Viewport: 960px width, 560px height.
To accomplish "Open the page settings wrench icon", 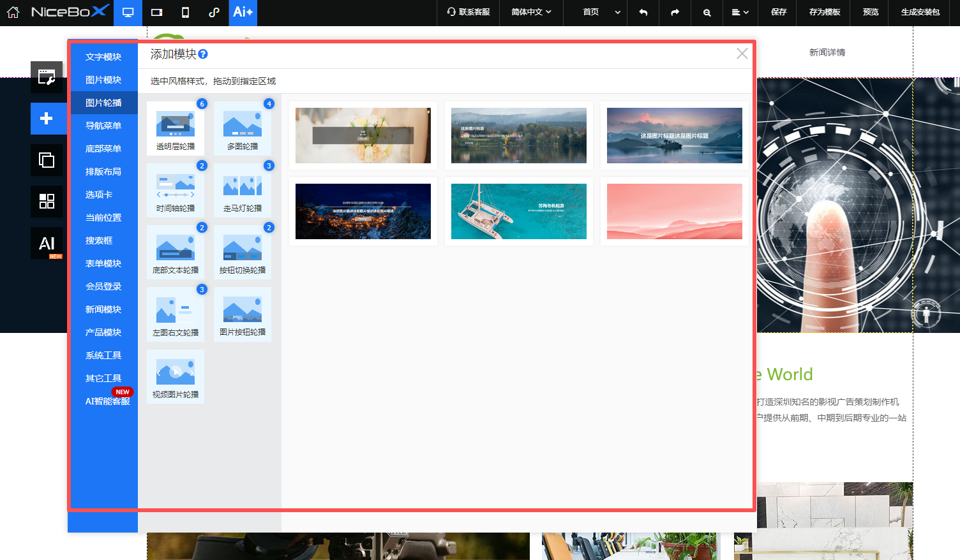I will point(47,77).
